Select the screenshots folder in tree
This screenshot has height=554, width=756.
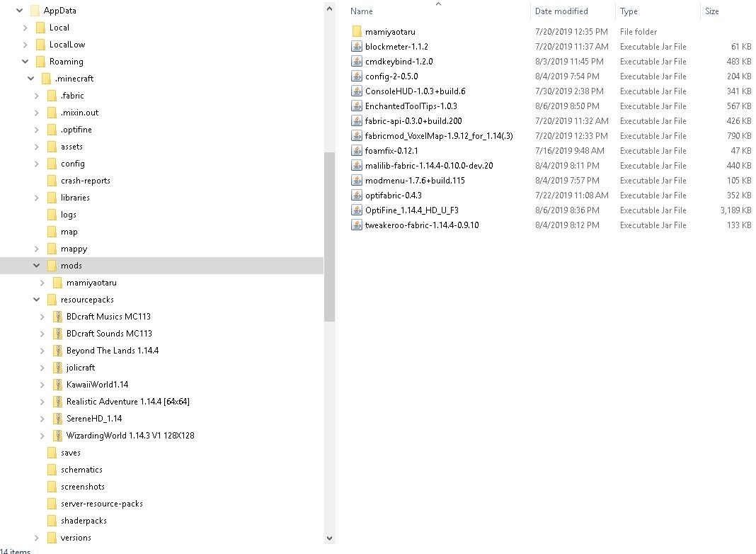coord(82,487)
